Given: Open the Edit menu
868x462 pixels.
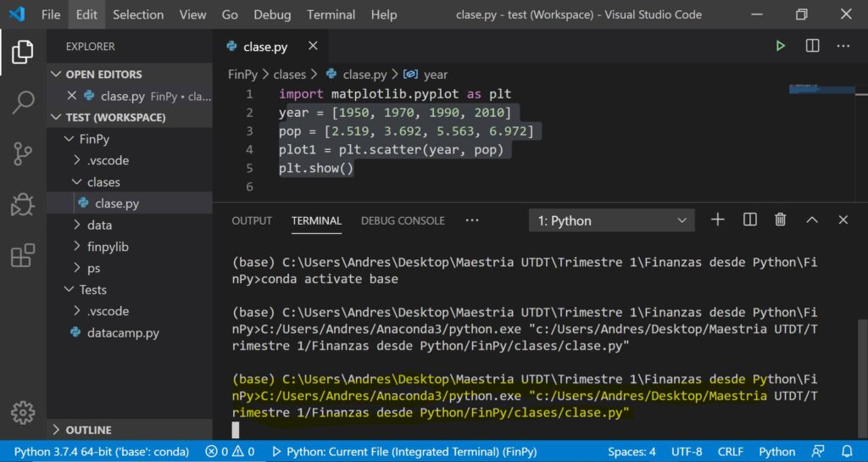Looking at the screenshot, I should (86, 15).
